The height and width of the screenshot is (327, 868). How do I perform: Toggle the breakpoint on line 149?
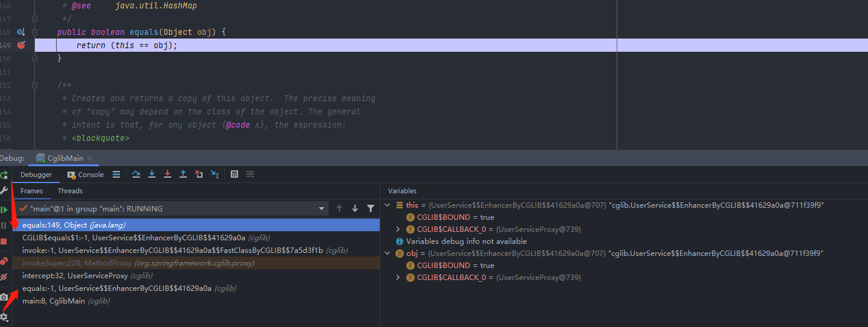[21, 45]
